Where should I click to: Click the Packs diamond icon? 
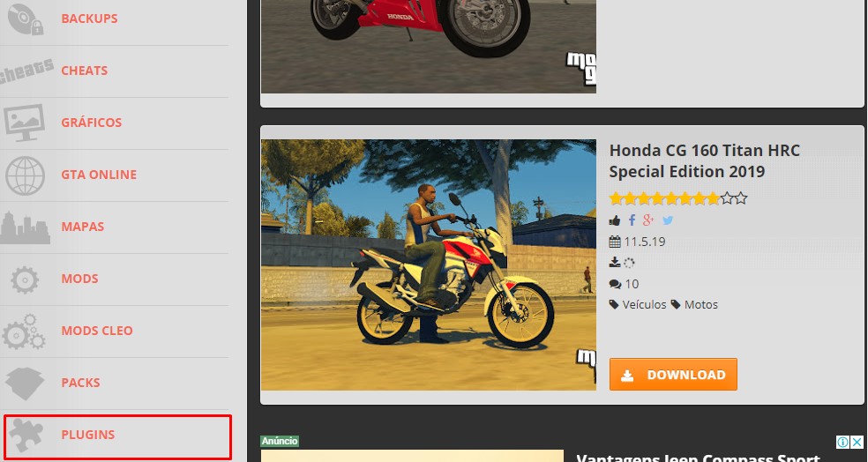pos(25,384)
